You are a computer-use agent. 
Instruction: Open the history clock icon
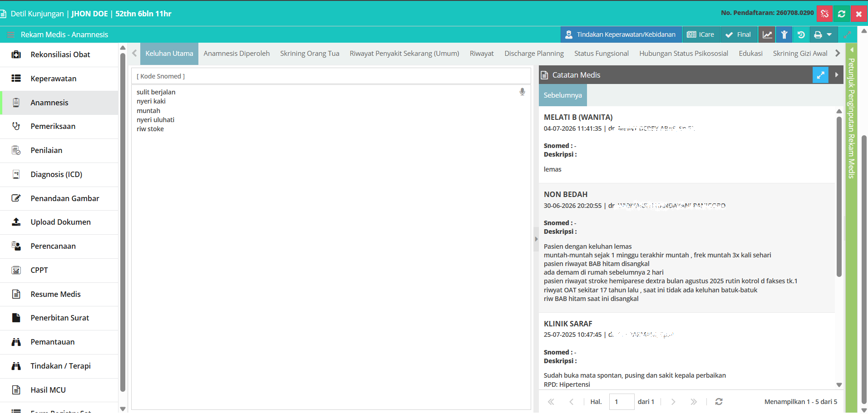[801, 34]
